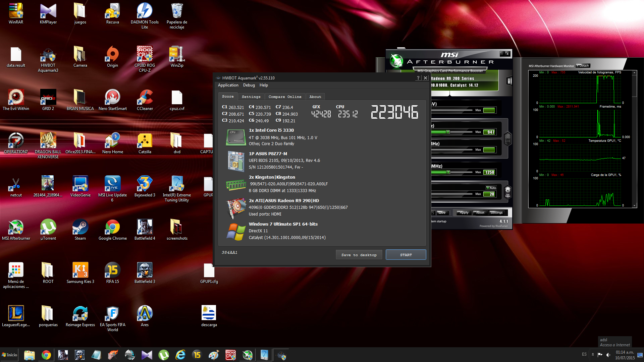Click the Afterburner profile Save button
Viewport: 644px width, 362px height.
442,213
